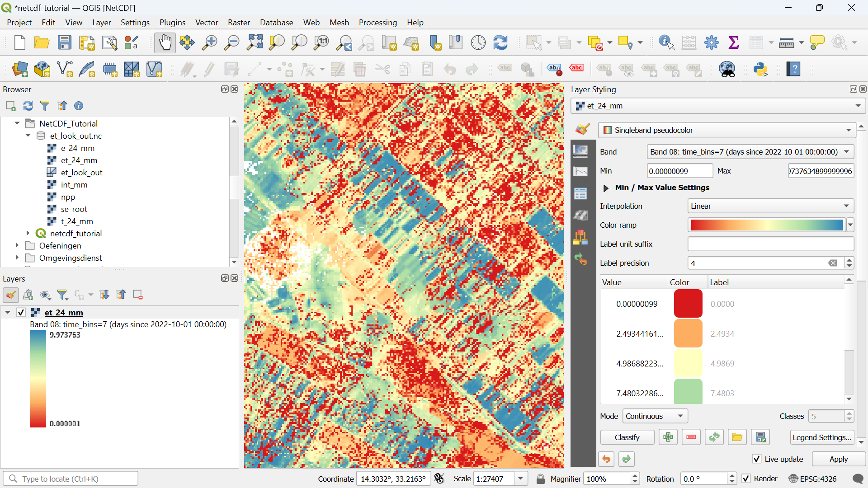Open the Python Console
The width and height of the screenshot is (868, 488).
[x=761, y=69]
